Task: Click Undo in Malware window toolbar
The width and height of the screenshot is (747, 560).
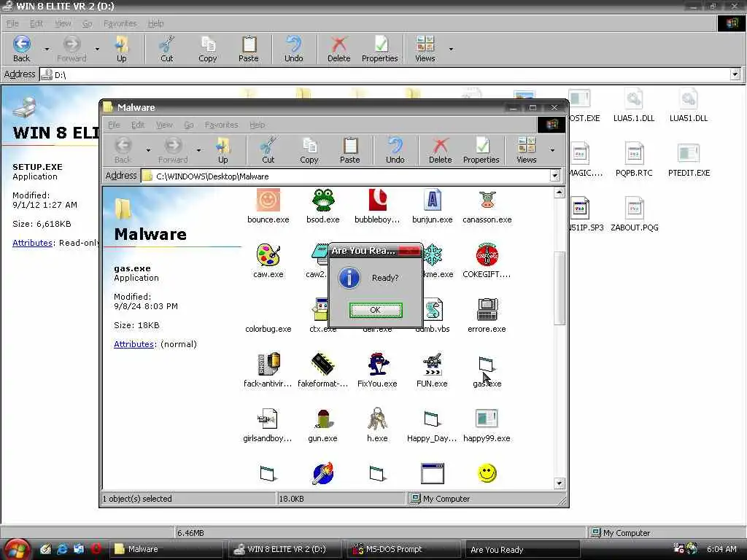Action: tap(395, 150)
